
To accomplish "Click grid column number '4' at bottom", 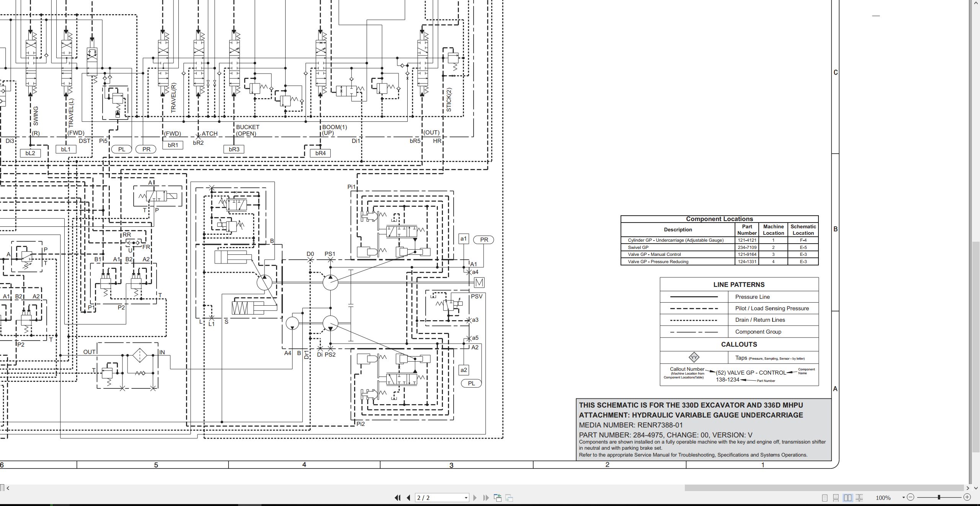I will (304, 465).
